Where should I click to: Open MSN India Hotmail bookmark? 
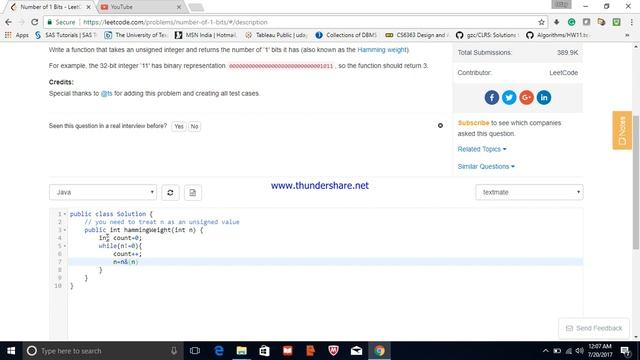[206, 35]
